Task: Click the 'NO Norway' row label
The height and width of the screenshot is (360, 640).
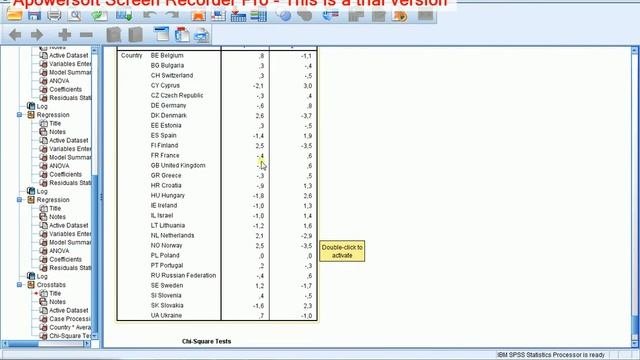Action: [166, 246]
